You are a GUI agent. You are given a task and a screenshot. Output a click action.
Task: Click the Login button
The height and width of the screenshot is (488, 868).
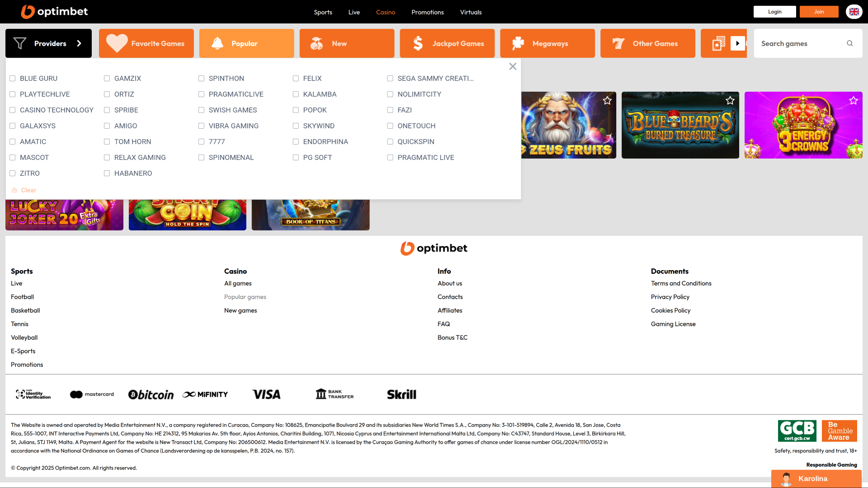pos(774,12)
